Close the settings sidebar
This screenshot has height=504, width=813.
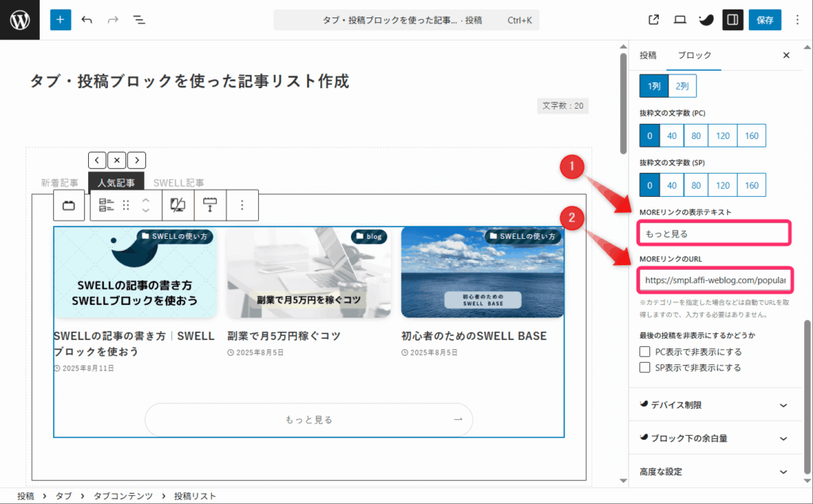pos(786,55)
